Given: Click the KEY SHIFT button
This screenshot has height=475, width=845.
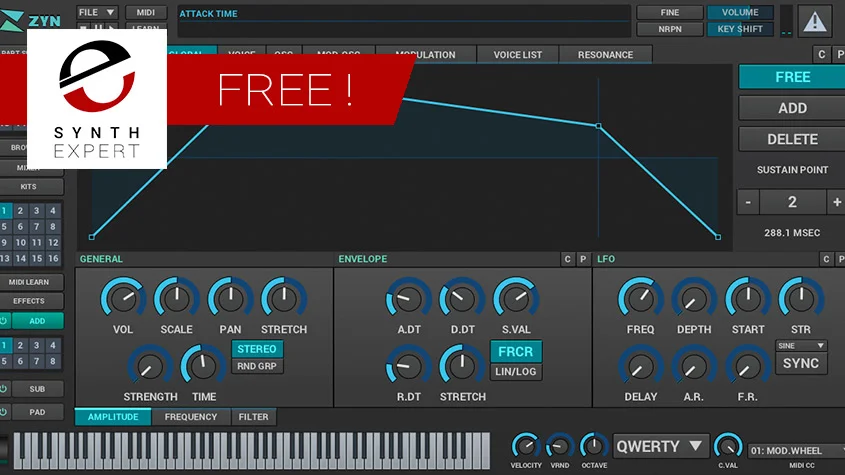Looking at the screenshot, I should click(740, 29).
